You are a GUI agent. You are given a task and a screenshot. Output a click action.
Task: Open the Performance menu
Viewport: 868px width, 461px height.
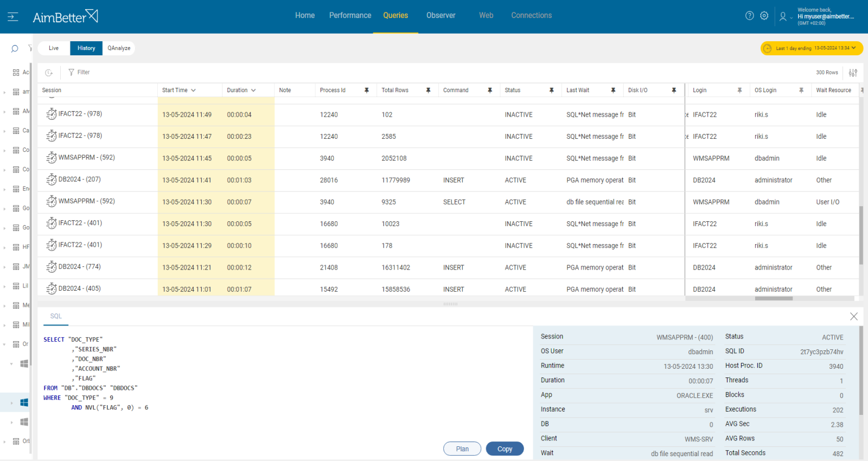(x=350, y=16)
